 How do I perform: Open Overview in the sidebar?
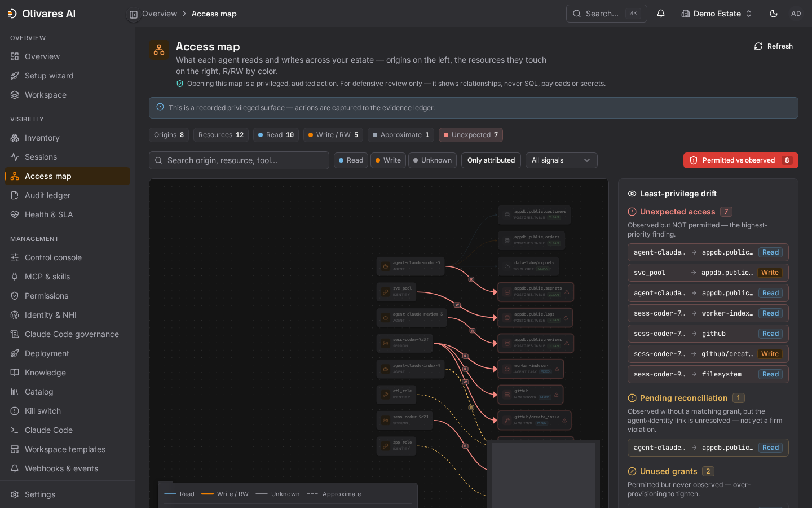[x=67, y=56]
